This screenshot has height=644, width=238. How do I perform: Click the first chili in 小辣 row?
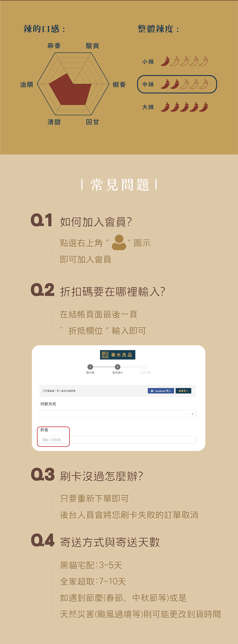(165, 61)
